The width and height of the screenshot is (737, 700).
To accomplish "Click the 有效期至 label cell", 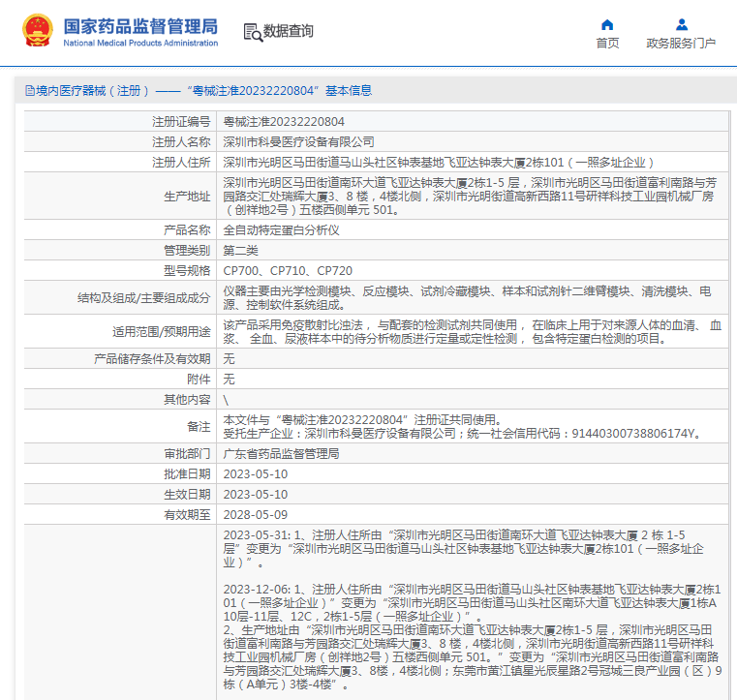I will (120, 515).
